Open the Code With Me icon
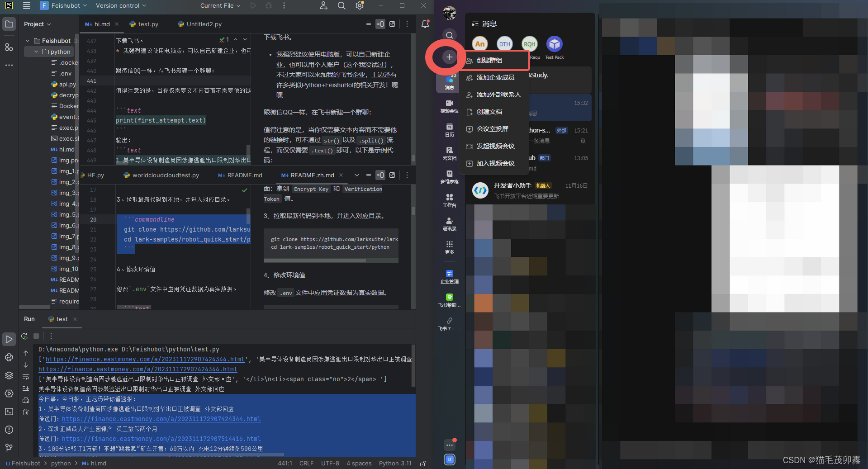This screenshot has width=868, height=469. click(323, 5)
